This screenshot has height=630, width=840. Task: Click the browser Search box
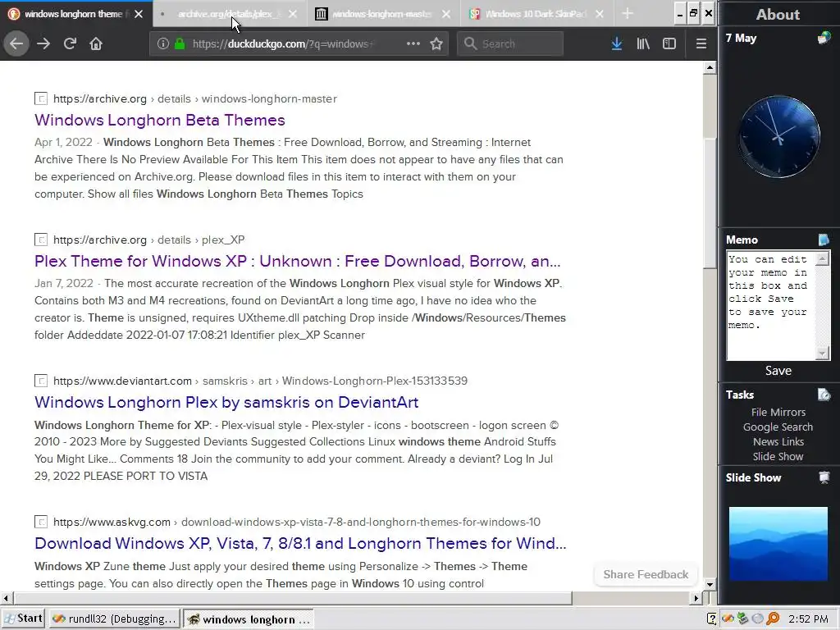point(510,43)
